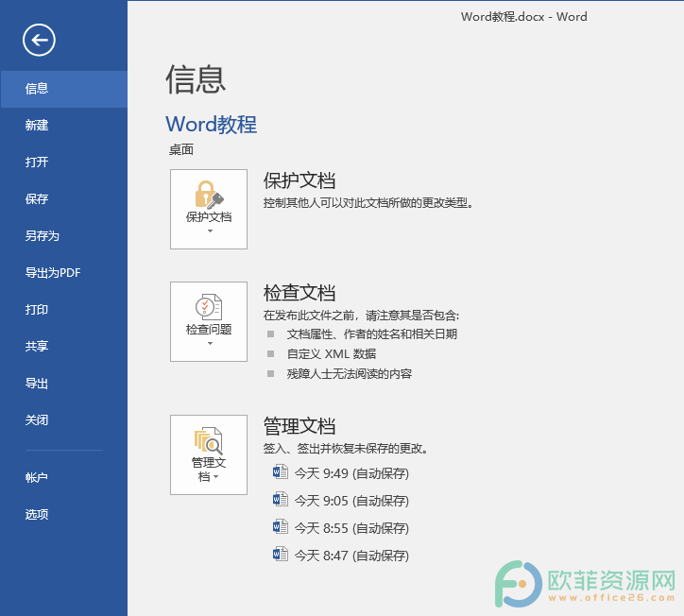
Task: Click 文档属性、作者的姓名和相关日期 item
Action: click(371, 334)
